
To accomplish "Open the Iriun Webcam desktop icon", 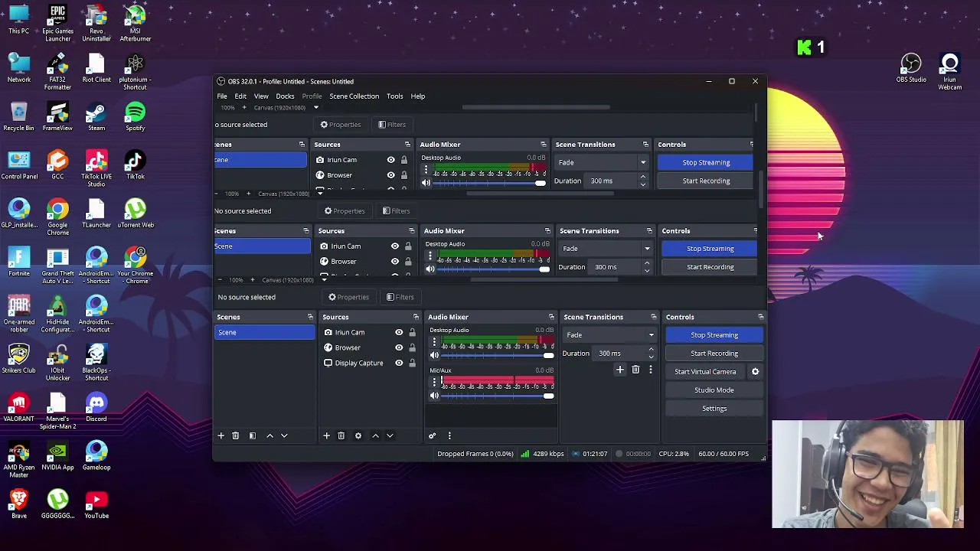I will tap(949, 72).
